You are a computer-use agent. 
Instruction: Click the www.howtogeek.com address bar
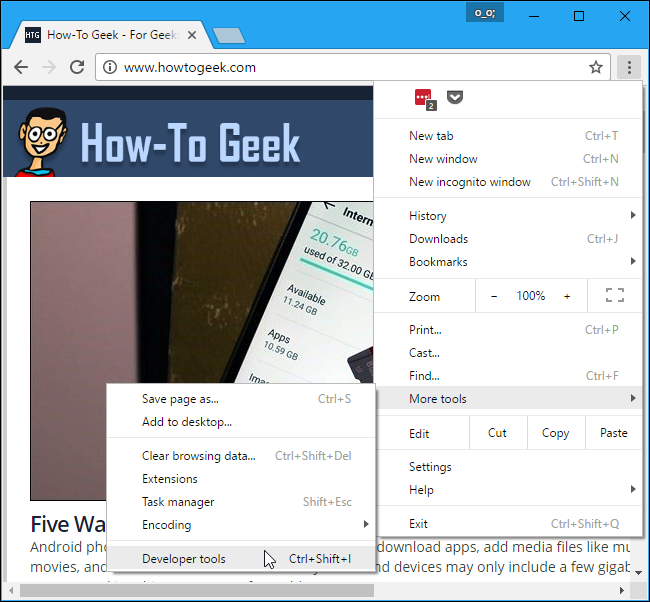point(352,67)
